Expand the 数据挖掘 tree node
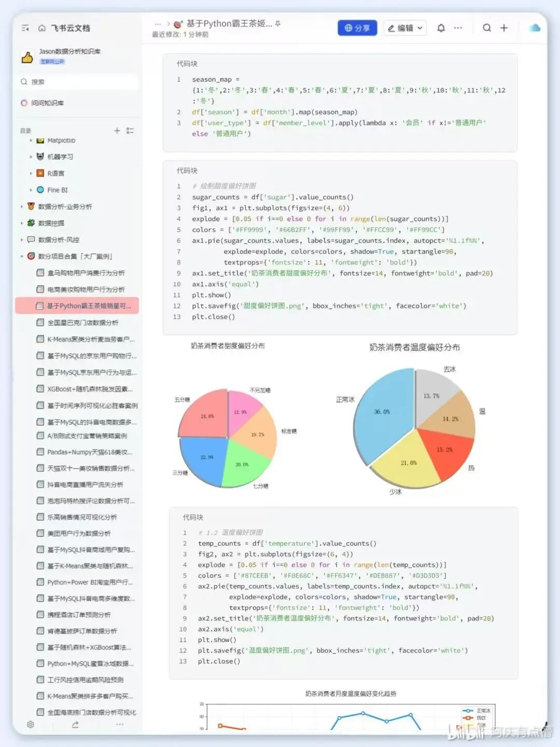This screenshot has width=560, height=747. tap(22, 223)
